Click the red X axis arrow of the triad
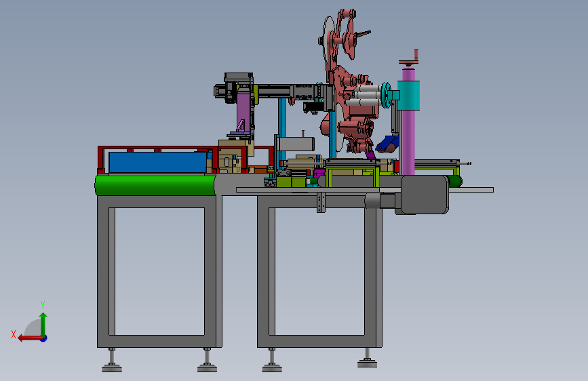The image size is (588, 381). [30, 338]
